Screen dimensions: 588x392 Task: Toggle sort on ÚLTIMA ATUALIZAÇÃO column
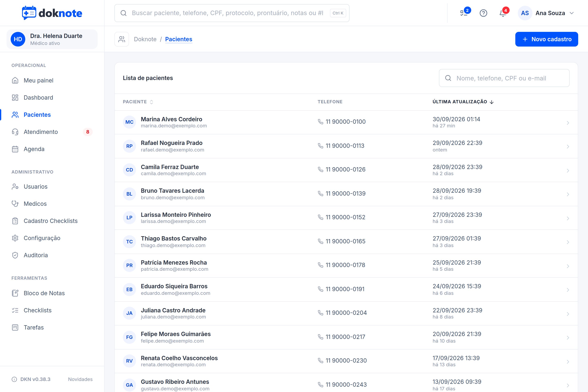pos(463,102)
